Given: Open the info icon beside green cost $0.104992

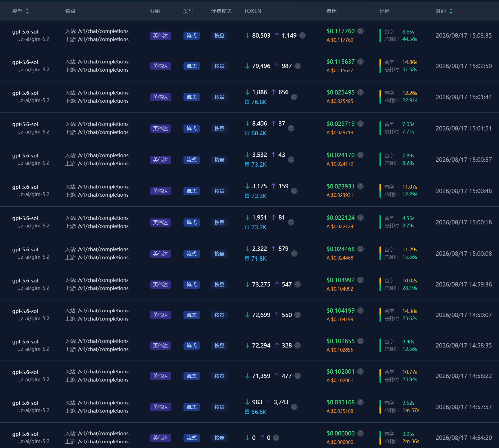Looking at the screenshot, I should (x=360, y=280).
